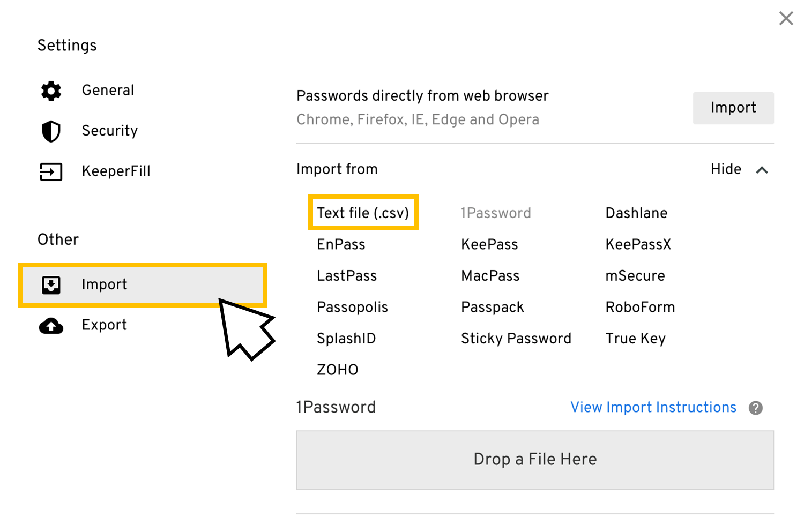Screen dimensions: 804x532
Task: Click the help question mark icon
Action: point(756,408)
